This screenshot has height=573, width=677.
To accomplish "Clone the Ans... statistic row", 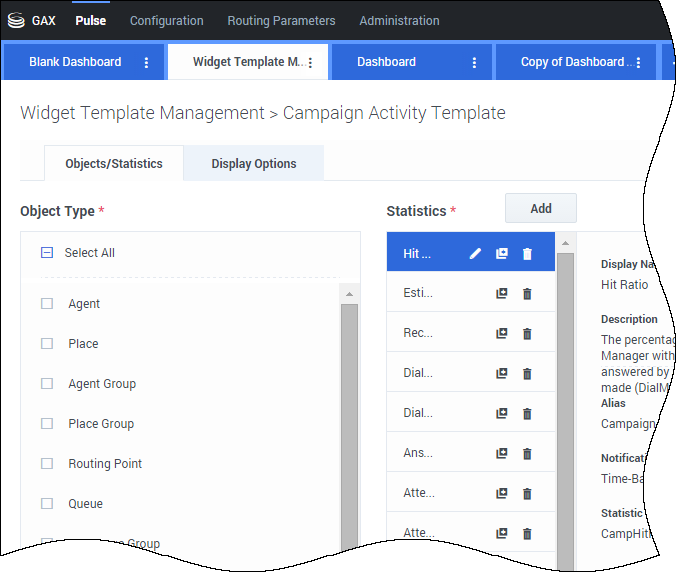I will tap(502, 454).
